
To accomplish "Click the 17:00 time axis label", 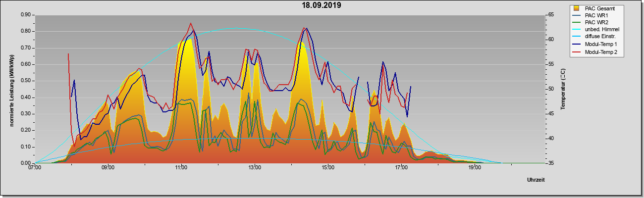I will [401, 168].
